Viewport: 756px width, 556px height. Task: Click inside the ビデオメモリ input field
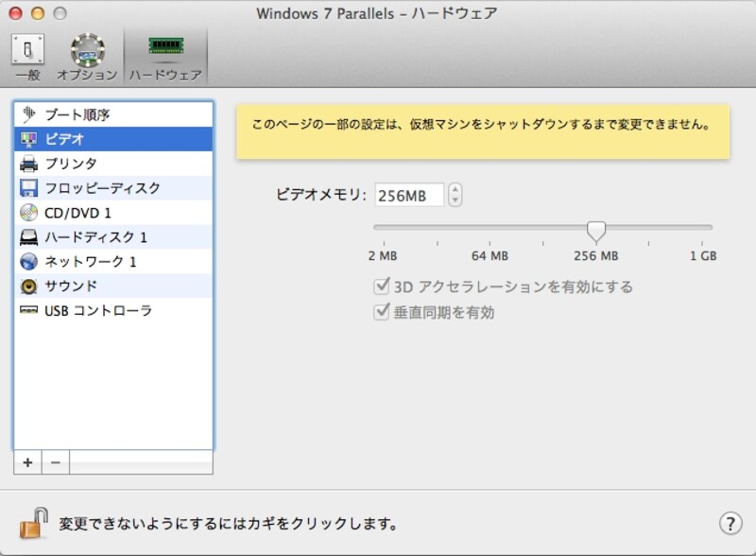[408, 195]
